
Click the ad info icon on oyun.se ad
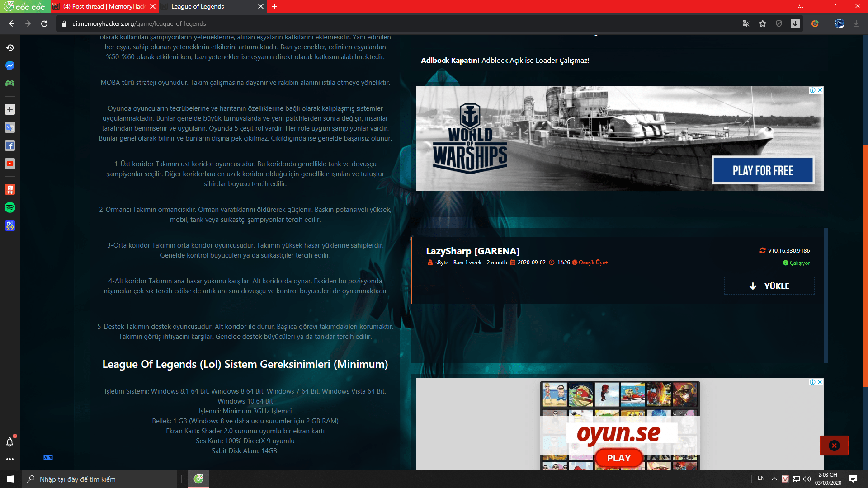click(x=812, y=382)
